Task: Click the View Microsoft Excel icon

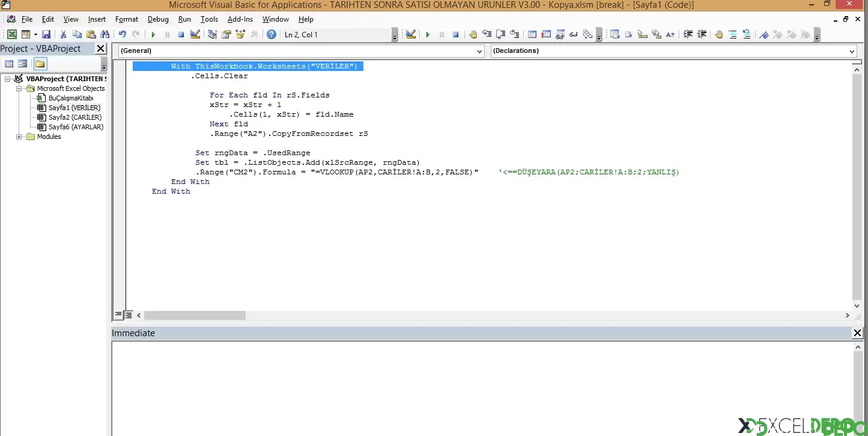Action: point(12,35)
